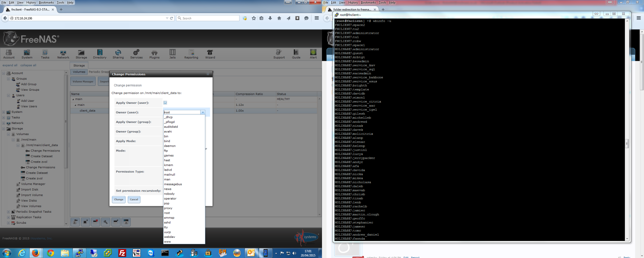Click the Cancel button in dialog
This screenshot has height=258, width=644.
[134, 200]
